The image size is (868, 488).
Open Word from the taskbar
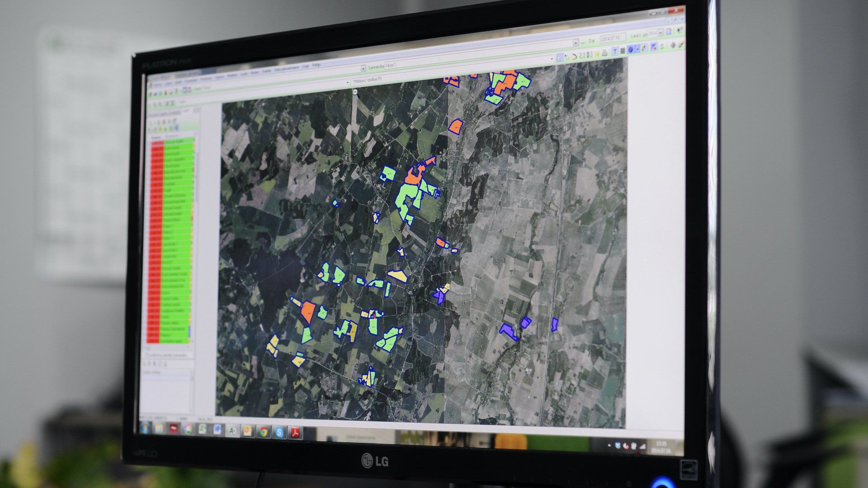[x=217, y=430]
